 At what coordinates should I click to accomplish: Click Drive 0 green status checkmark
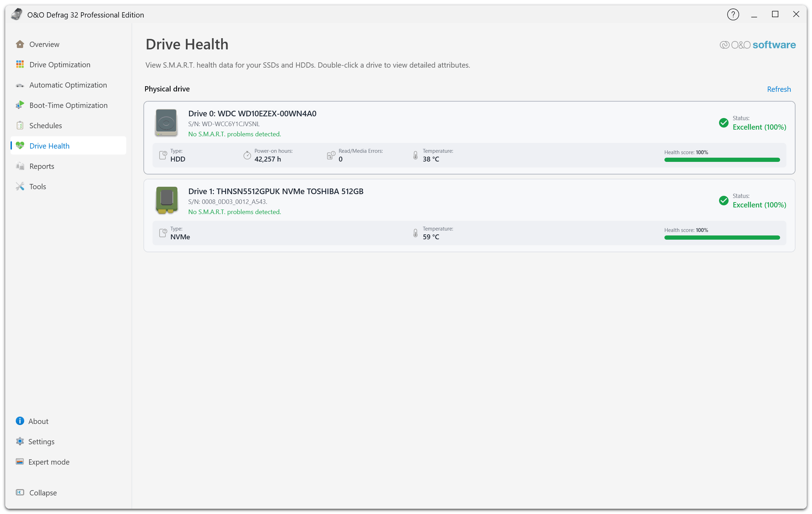pos(724,123)
